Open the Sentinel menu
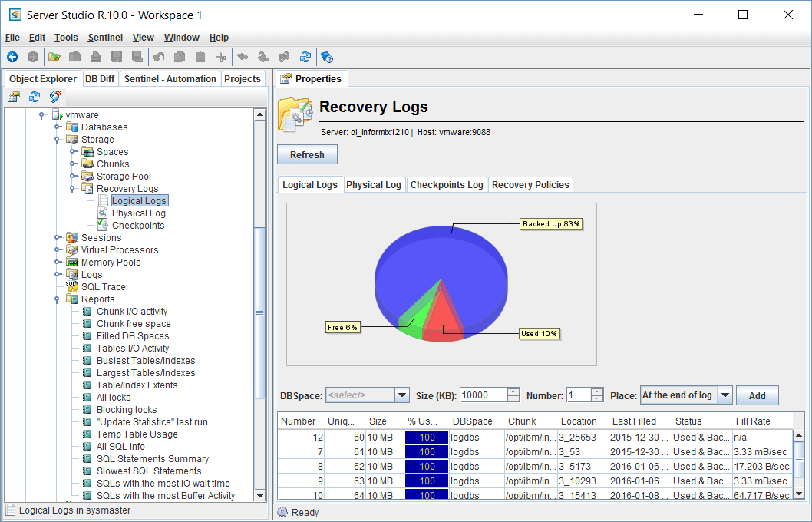 105,37
